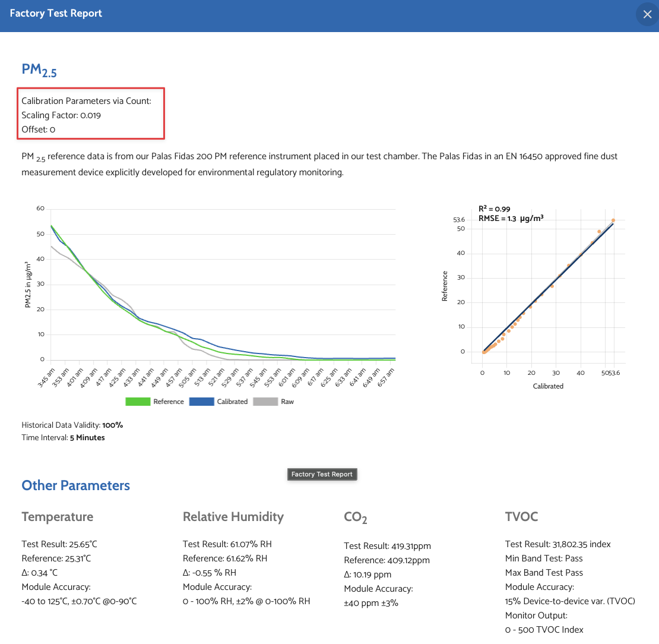
Task: Select the Scaling Factor 0.019 text
Action: [61, 115]
